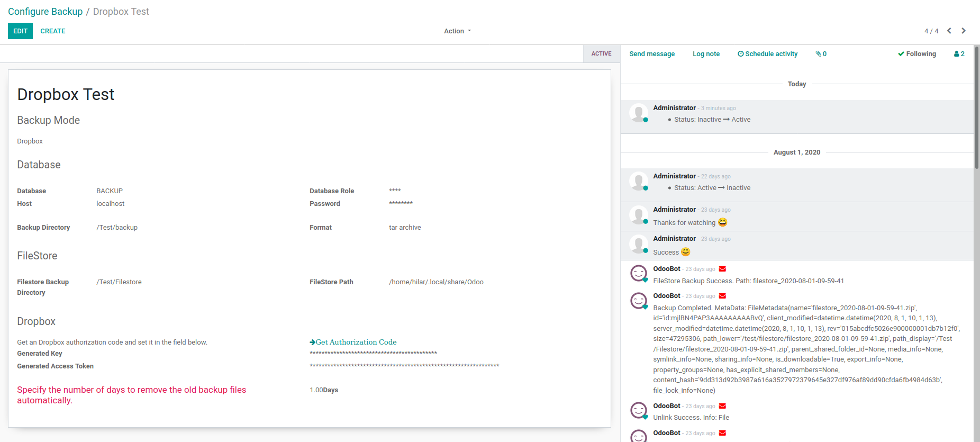Open the followers count icon

[959, 54]
